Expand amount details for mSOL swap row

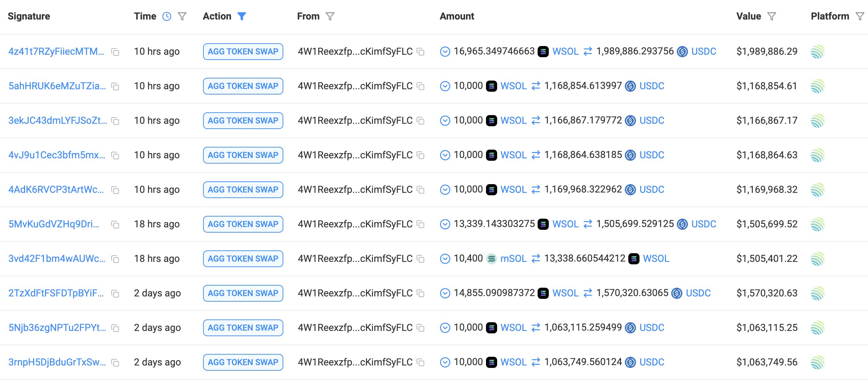pyautogui.click(x=445, y=259)
